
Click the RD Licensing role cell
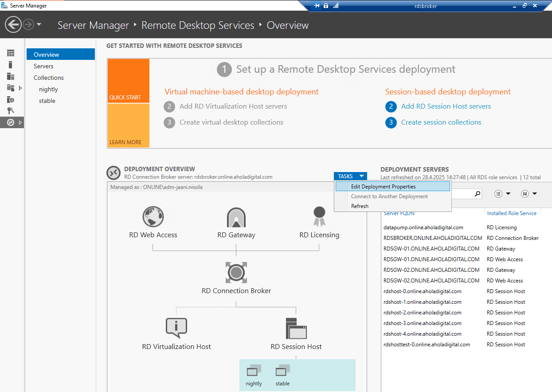(501, 227)
